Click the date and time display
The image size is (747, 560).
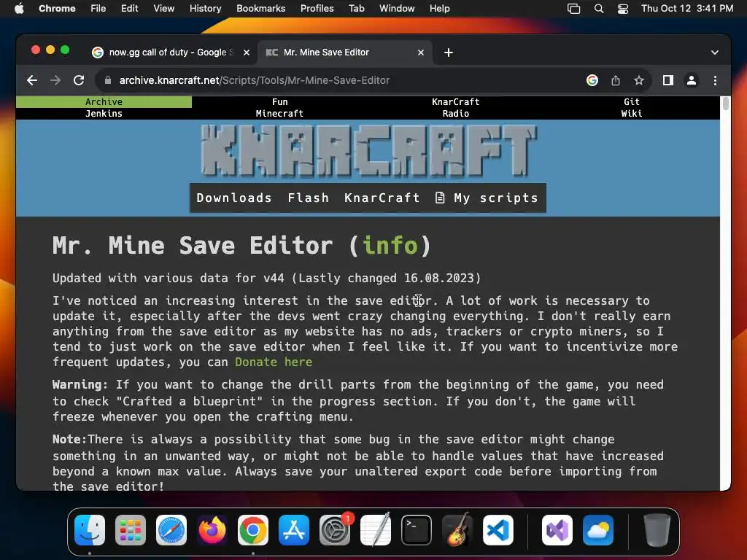[687, 9]
